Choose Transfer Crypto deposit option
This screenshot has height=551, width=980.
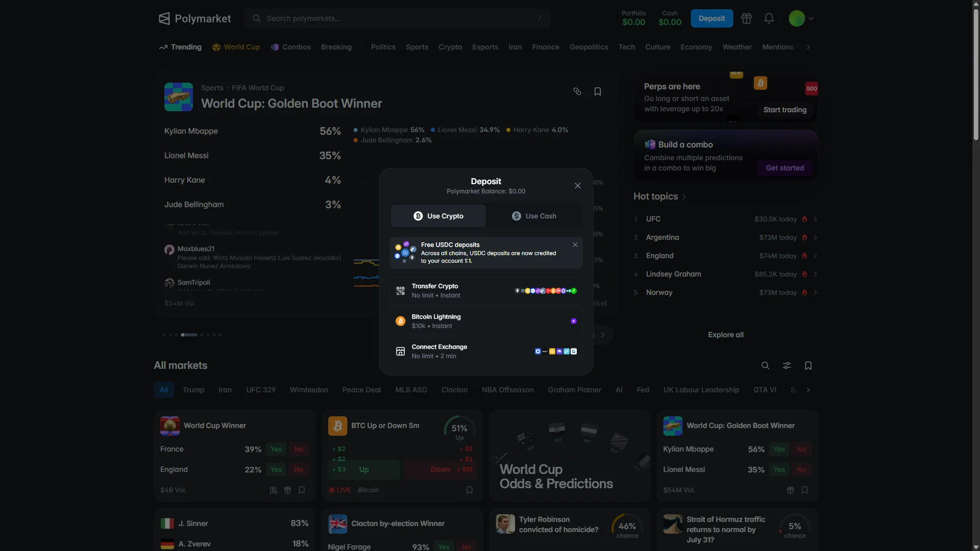pos(486,291)
